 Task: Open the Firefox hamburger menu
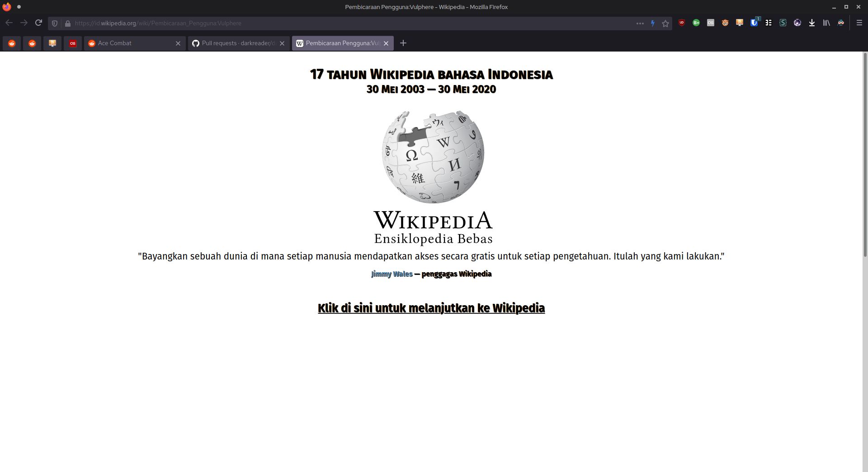(x=859, y=23)
